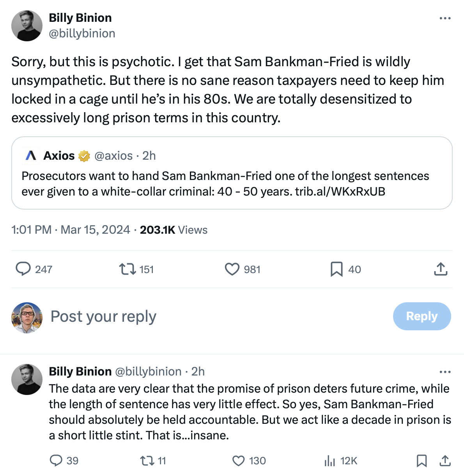
Task: Click the Axios logo avatar
Action: pos(31,155)
